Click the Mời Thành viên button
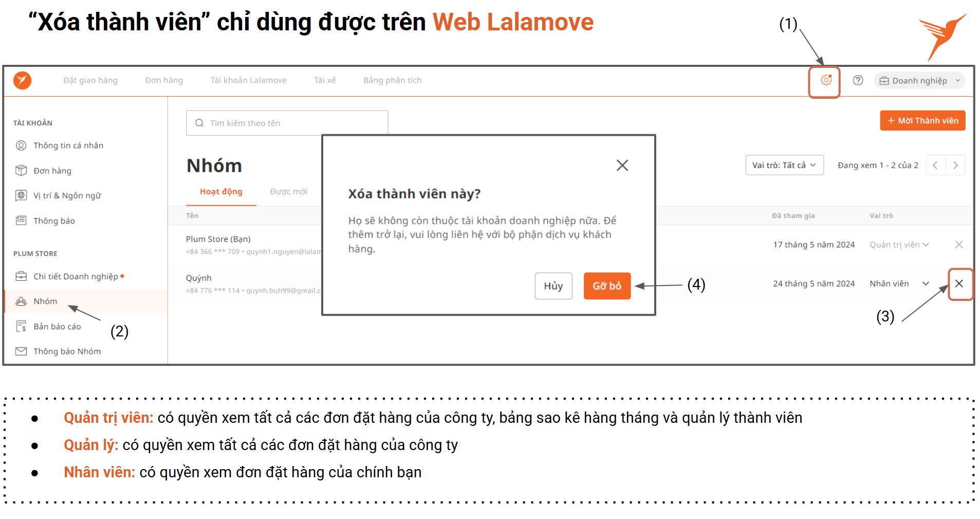Screen dimensions: 980x519 922,120
